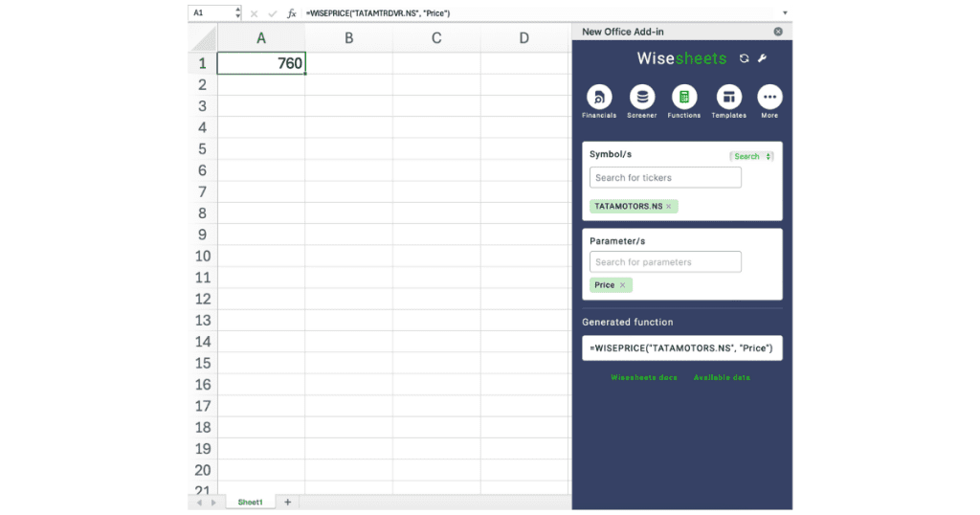Screen dimensions: 980x515
Task: Select the Functions calculator icon
Action: 683,97
